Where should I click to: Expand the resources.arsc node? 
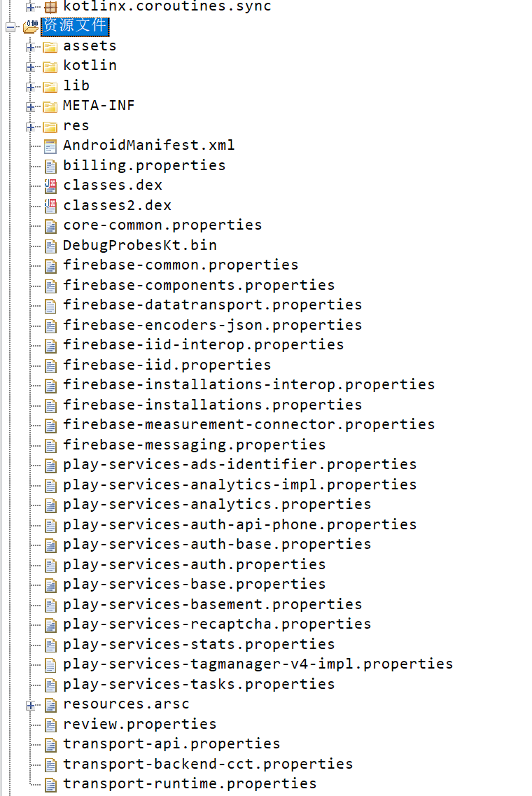pyautogui.click(x=31, y=705)
